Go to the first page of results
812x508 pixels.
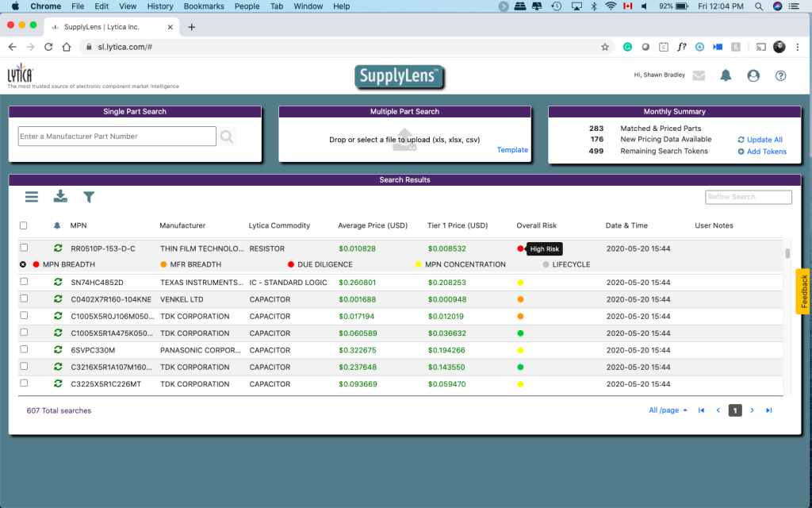[x=701, y=410]
